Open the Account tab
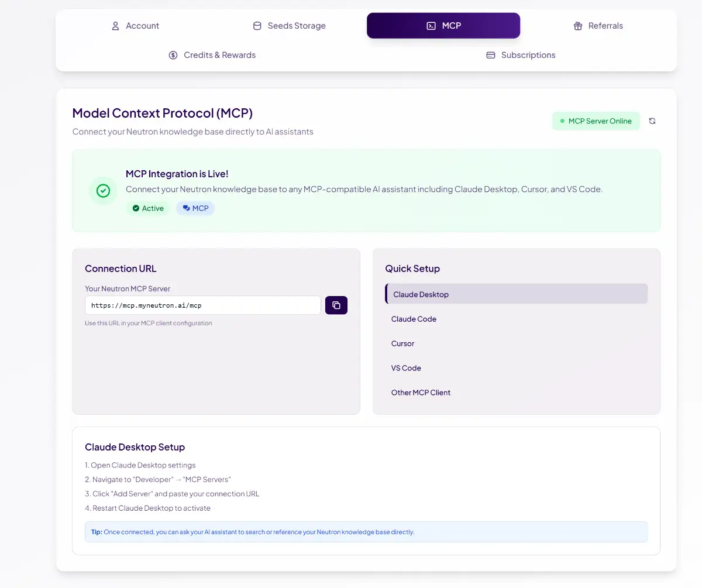This screenshot has height=588, width=702. pos(136,26)
